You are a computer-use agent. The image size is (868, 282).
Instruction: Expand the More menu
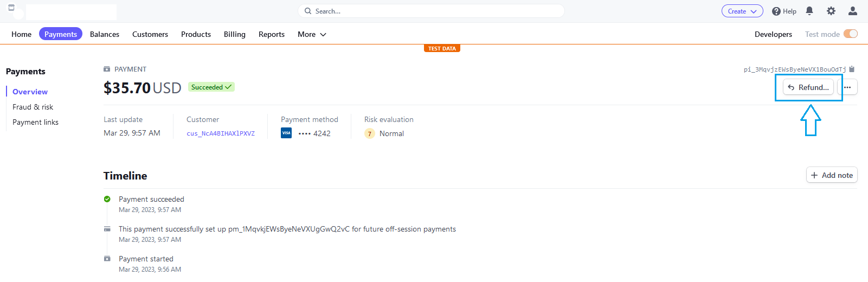(312, 34)
